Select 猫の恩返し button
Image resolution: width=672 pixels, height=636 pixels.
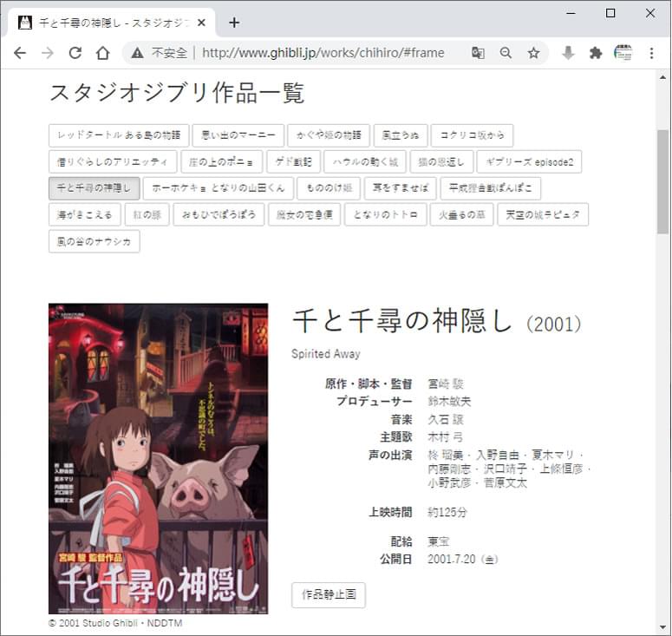[x=441, y=161]
